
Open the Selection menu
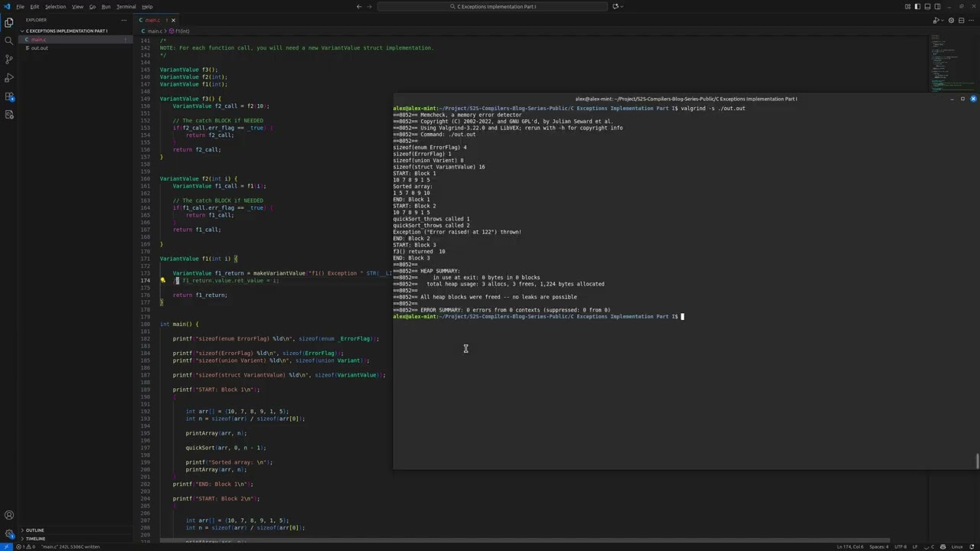pos(55,6)
